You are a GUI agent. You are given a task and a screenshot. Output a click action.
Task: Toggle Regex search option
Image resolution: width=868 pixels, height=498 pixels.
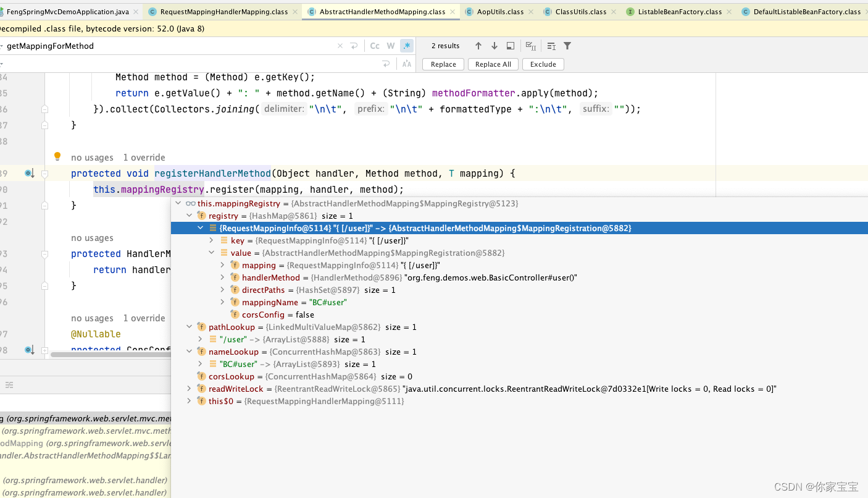tap(407, 46)
